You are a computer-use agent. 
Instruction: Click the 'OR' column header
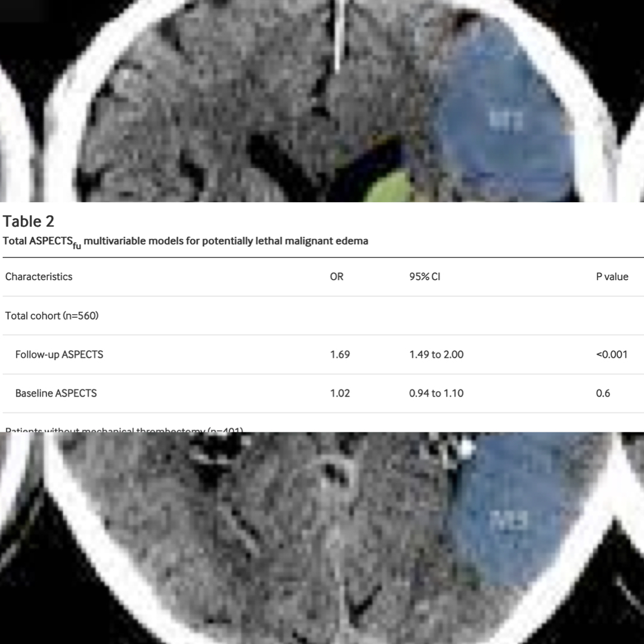click(336, 277)
